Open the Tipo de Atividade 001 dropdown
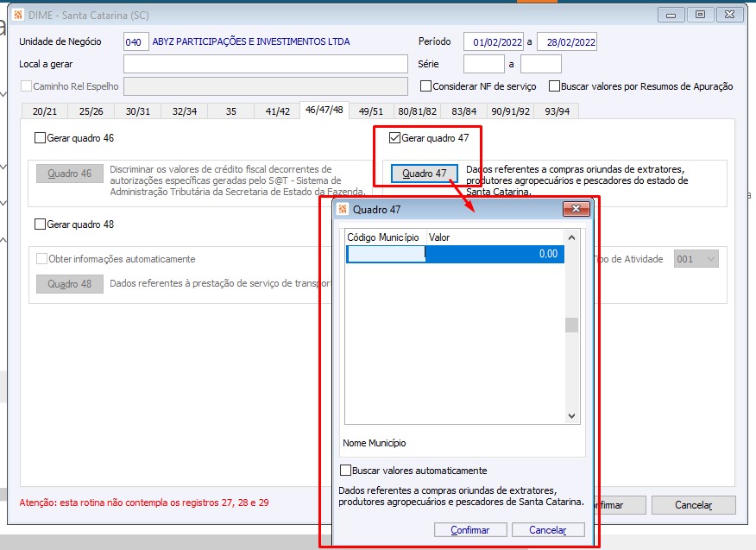Screen dimensions: 756x550 pos(696,259)
